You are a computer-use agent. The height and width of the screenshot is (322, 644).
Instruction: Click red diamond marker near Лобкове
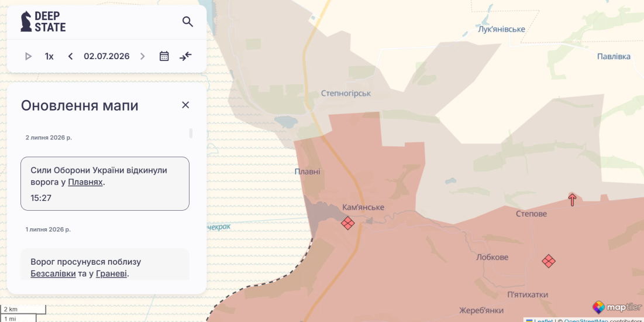549,261
